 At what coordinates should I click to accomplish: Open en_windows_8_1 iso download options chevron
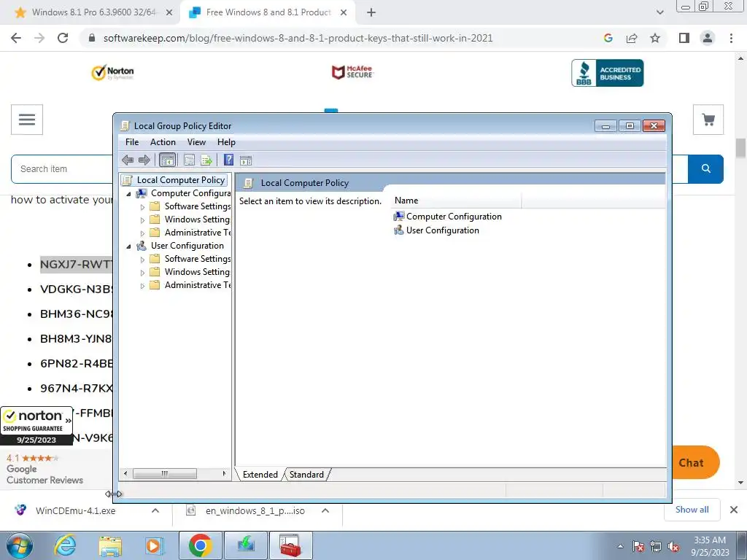click(x=325, y=510)
